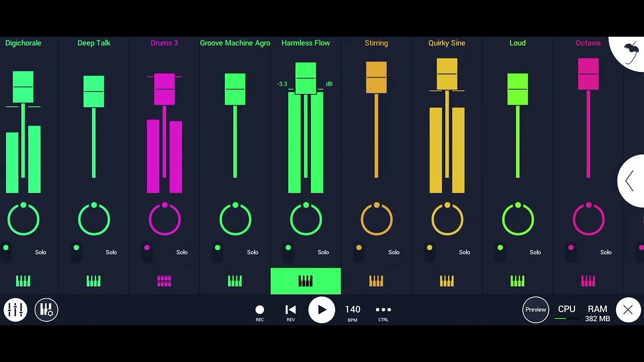
Task: Click the Stirring volume fader handle
Action: tap(376, 77)
